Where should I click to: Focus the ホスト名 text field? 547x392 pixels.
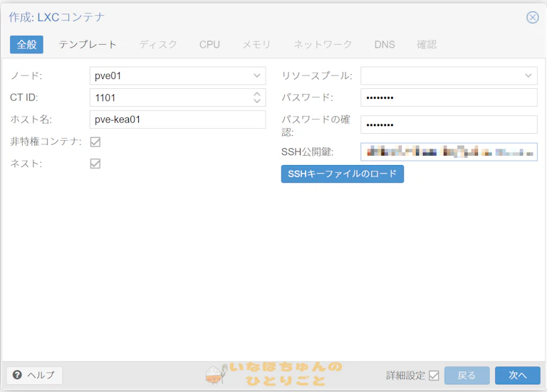point(177,120)
